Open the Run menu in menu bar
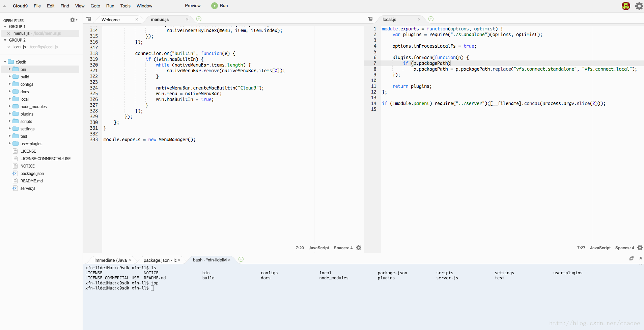644x330 pixels. coord(110,6)
